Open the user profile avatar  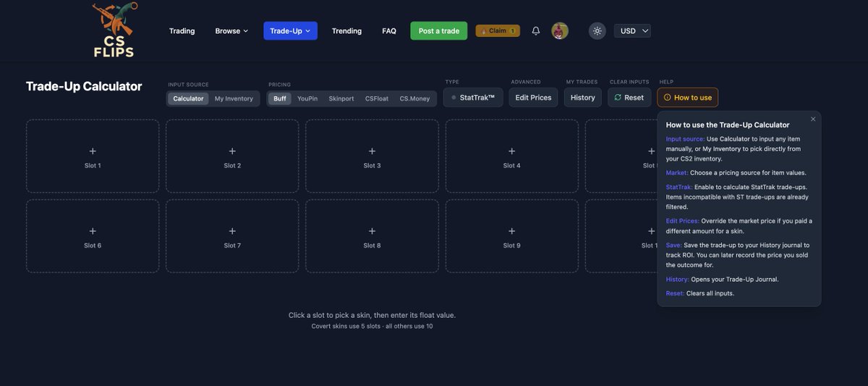point(560,30)
